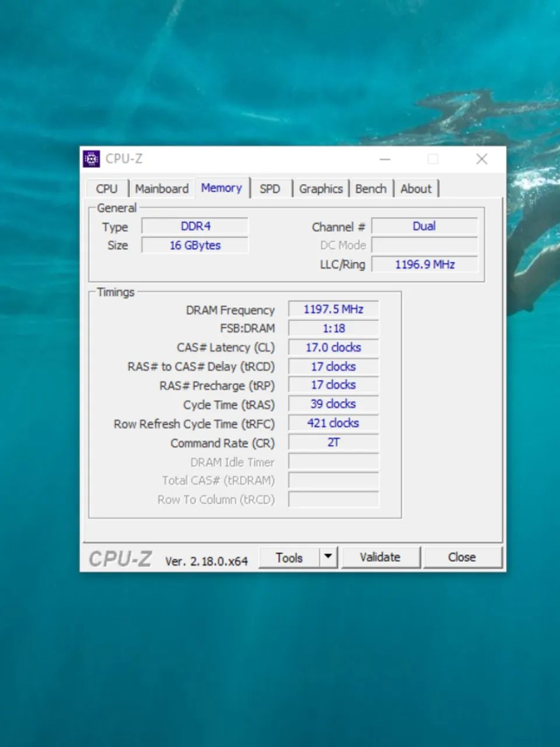Click the RAS# Precharge (tRP) label

click(x=217, y=386)
